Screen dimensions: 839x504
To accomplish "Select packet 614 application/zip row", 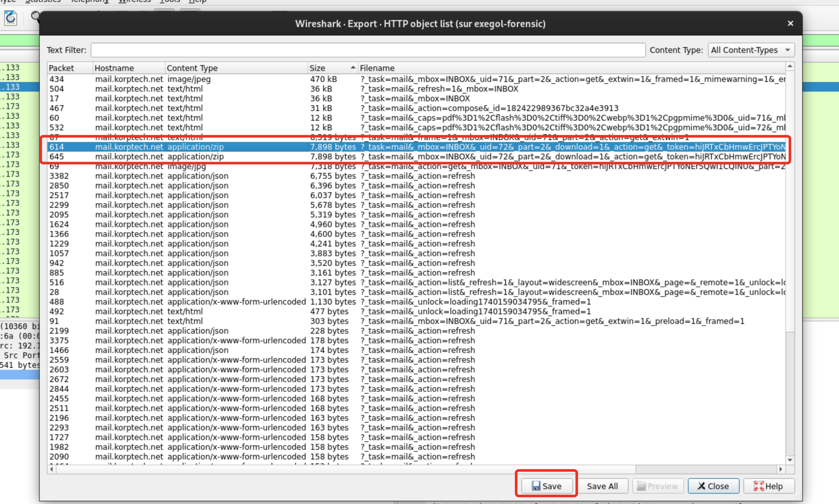I will pos(416,147).
